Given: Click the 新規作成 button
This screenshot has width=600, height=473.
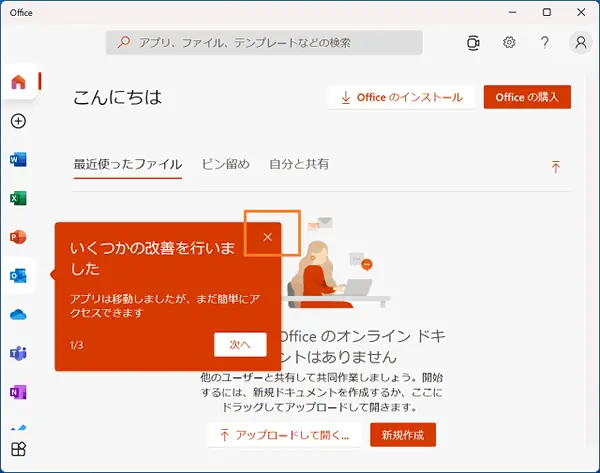Looking at the screenshot, I should [x=403, y=435].
